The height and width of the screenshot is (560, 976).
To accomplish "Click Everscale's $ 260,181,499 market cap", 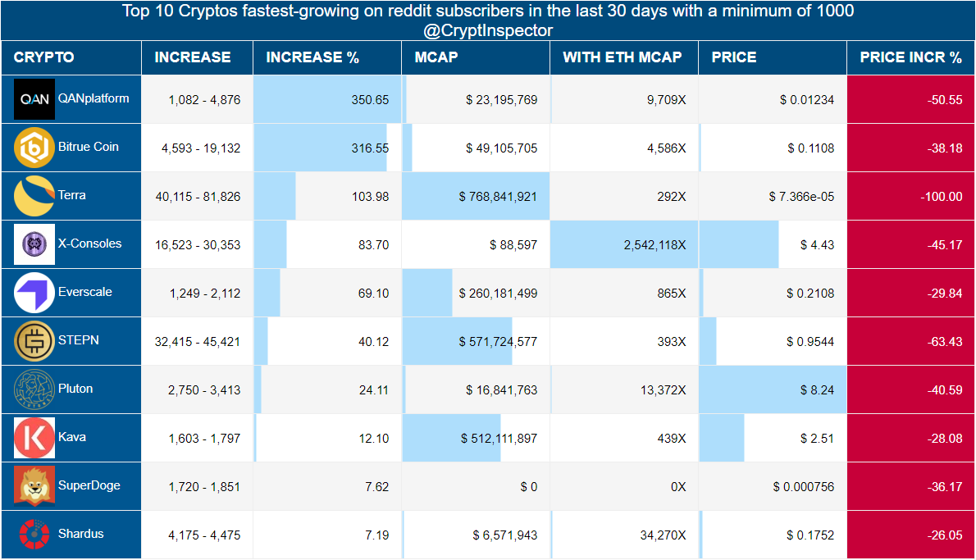I will [x=476, y=293].
